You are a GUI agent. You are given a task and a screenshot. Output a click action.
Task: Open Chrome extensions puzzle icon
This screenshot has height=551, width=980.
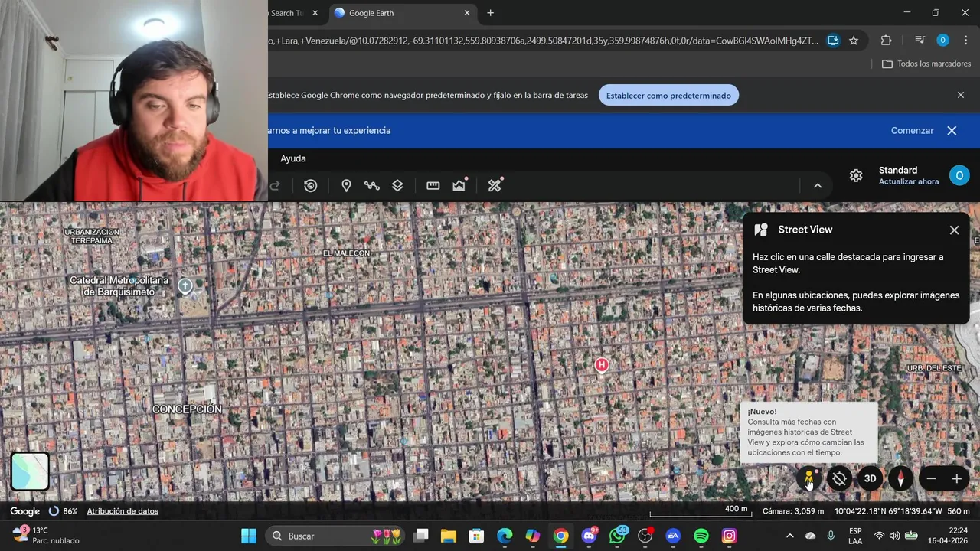point(886,41)
